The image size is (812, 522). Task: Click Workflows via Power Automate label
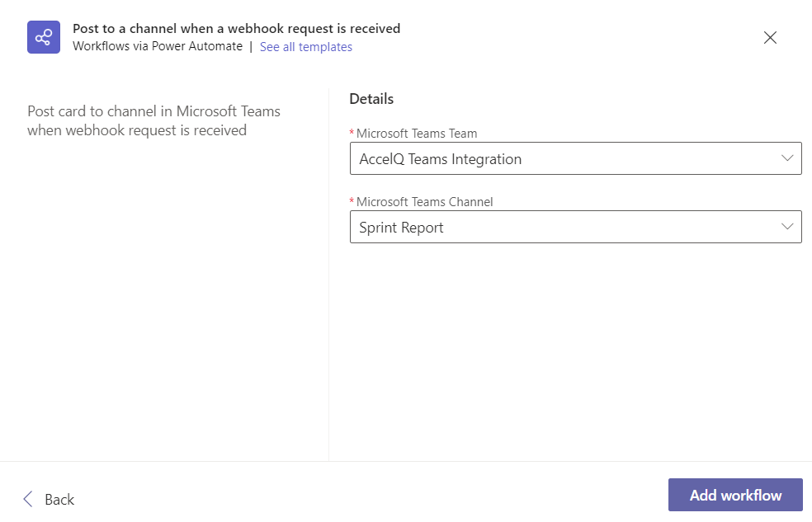158,47
